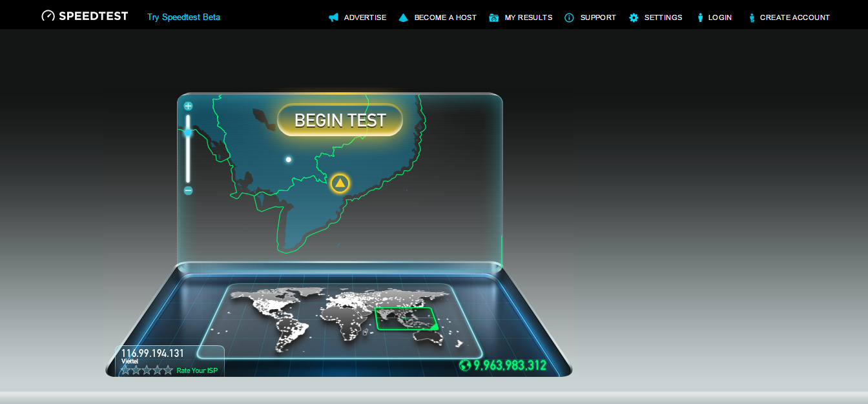
Task: Click the My Results camera icon
Action: 494,17
